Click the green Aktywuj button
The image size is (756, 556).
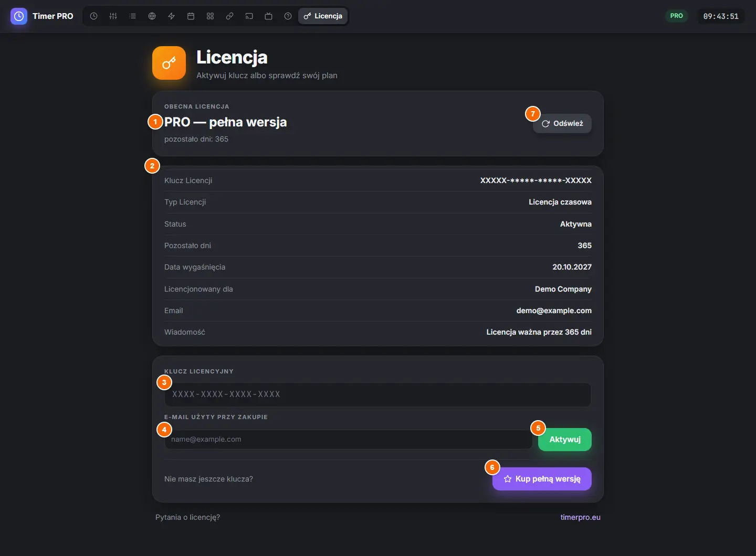click(565, 440)
